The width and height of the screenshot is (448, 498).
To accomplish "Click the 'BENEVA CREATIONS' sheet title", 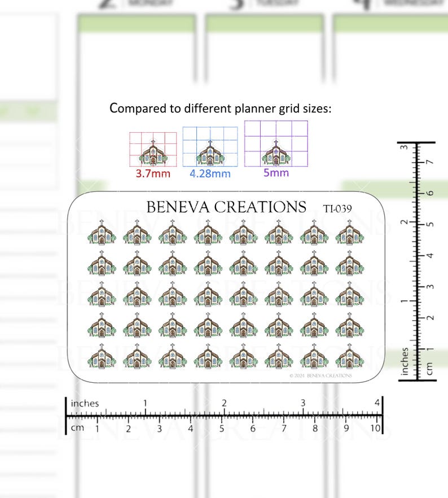I will (x=226, y=207).
